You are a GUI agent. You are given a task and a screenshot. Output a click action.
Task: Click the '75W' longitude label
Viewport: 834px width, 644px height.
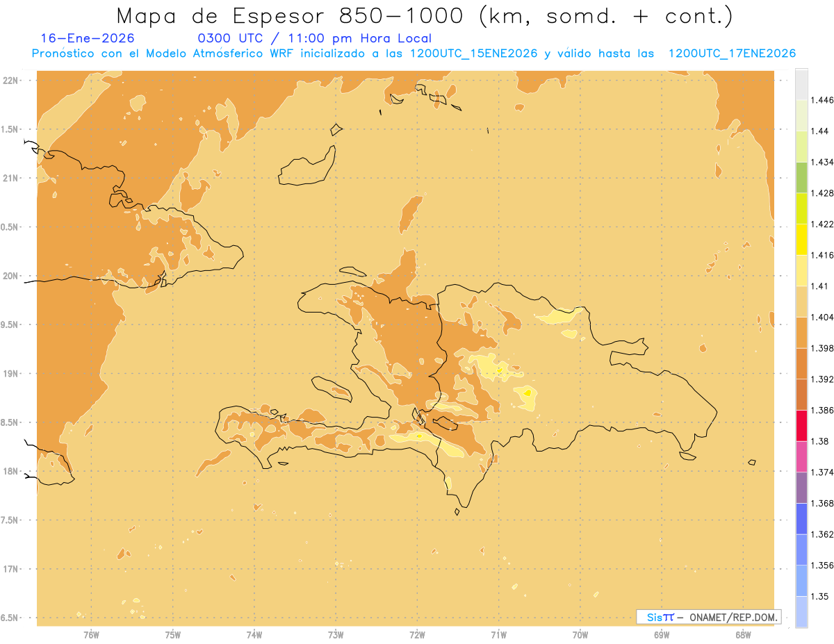coord(173,635)
